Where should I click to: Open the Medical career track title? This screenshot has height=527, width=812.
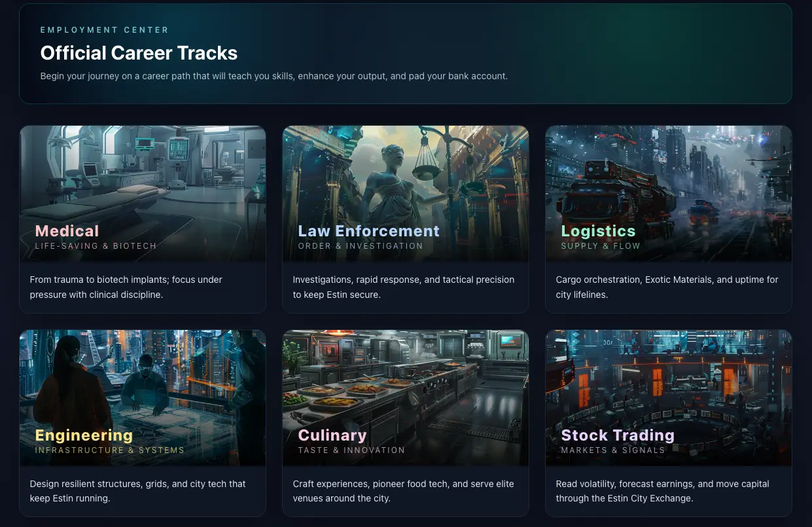(67, 231)
